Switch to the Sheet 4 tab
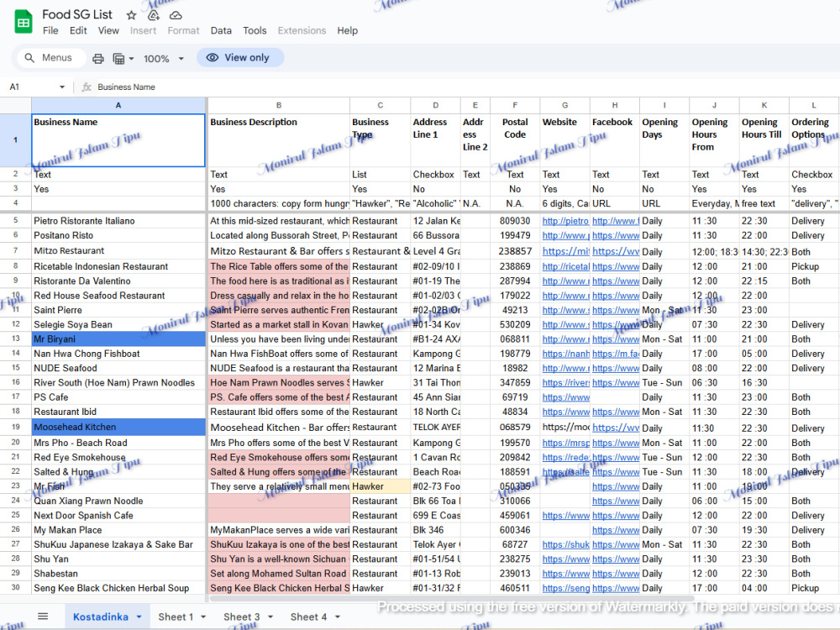 click(x=308, y=617)
